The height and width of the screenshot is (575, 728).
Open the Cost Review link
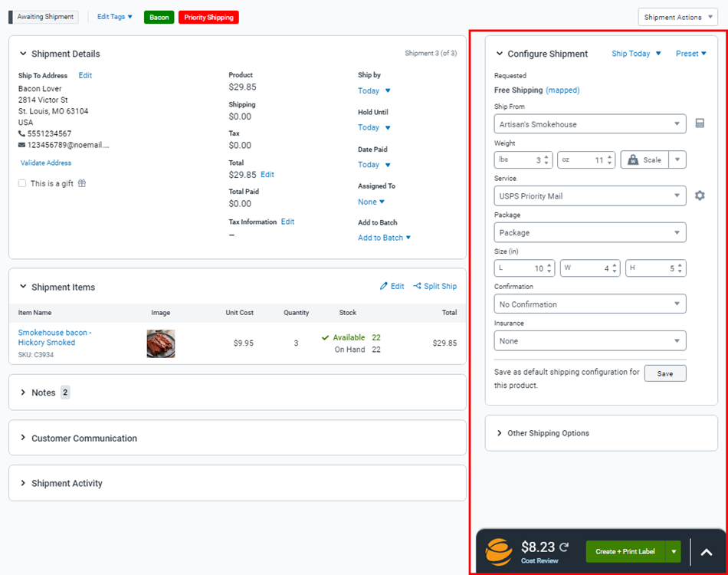point(539,560)
